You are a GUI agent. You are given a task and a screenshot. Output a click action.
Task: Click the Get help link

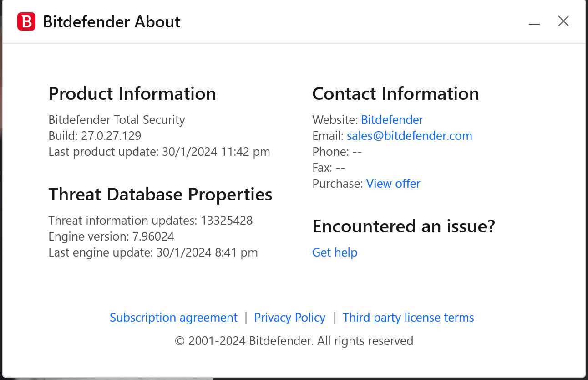point(335,252)
